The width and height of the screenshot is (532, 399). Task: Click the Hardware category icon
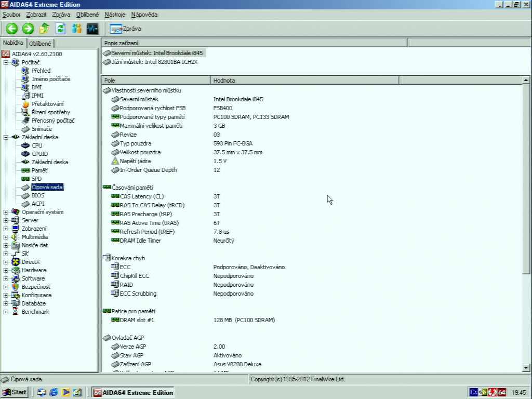click(x=15, y=270)
